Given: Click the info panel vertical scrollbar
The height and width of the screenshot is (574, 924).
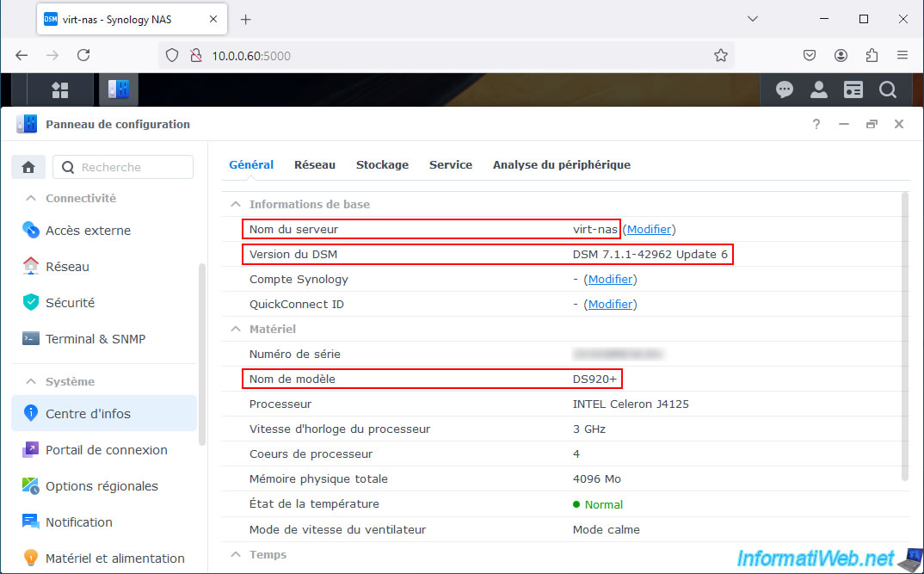Looking at the screenshot, I should (x=904, y=336).
